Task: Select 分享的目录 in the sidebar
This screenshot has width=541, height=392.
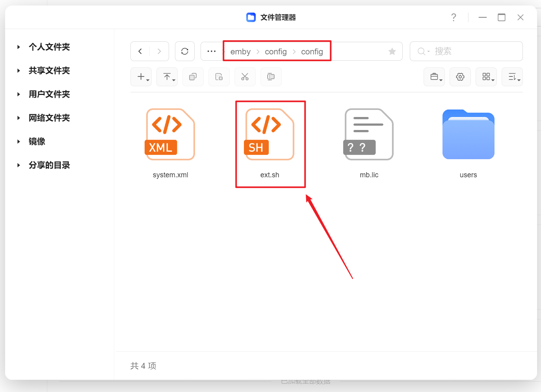Action: (49, 165)
